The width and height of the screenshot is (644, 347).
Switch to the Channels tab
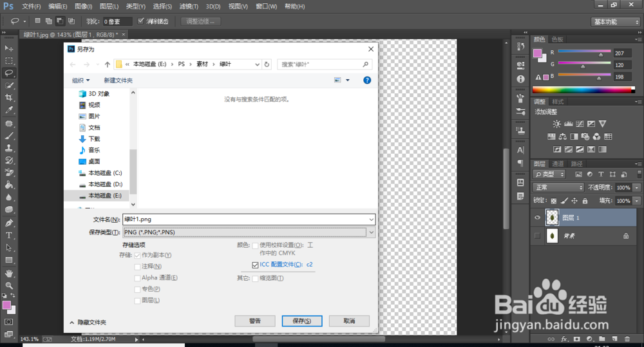tap(558, 164)
